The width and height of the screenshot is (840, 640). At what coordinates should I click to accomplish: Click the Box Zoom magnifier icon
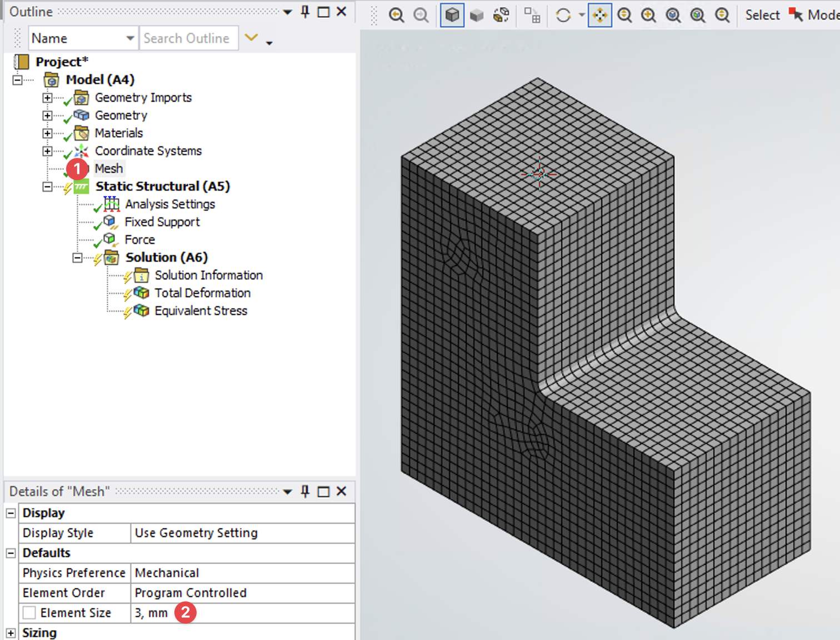(x=648, y=15)
